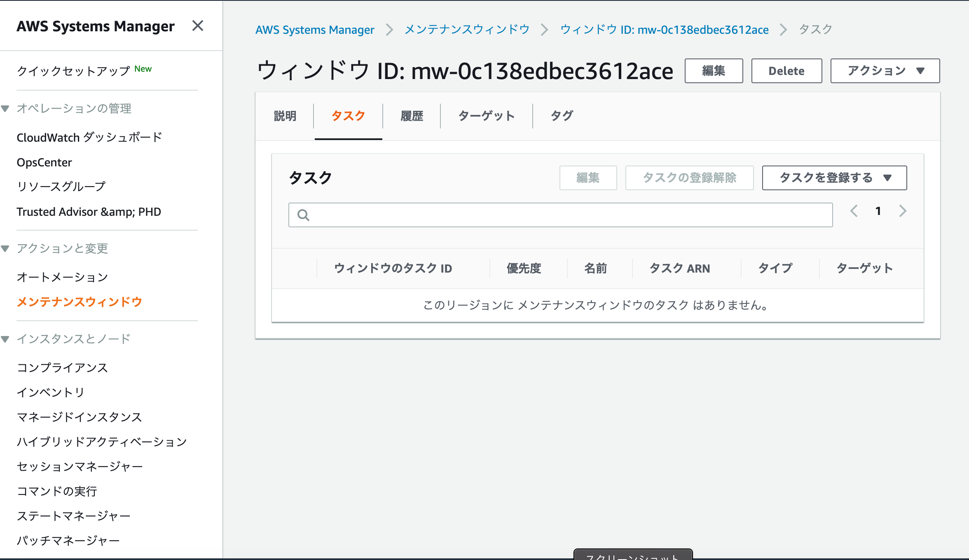
Task: Collapse the インスタンスとノード section
Action: (5, 339)
